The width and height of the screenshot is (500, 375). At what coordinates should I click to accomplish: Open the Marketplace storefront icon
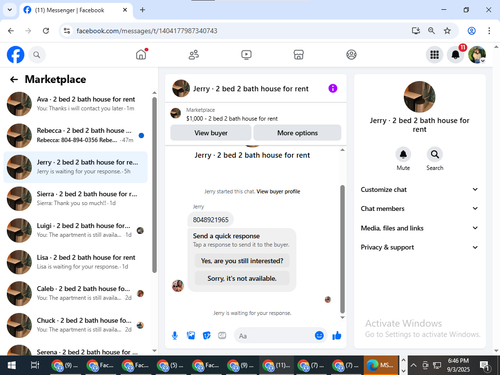point(298,54)
